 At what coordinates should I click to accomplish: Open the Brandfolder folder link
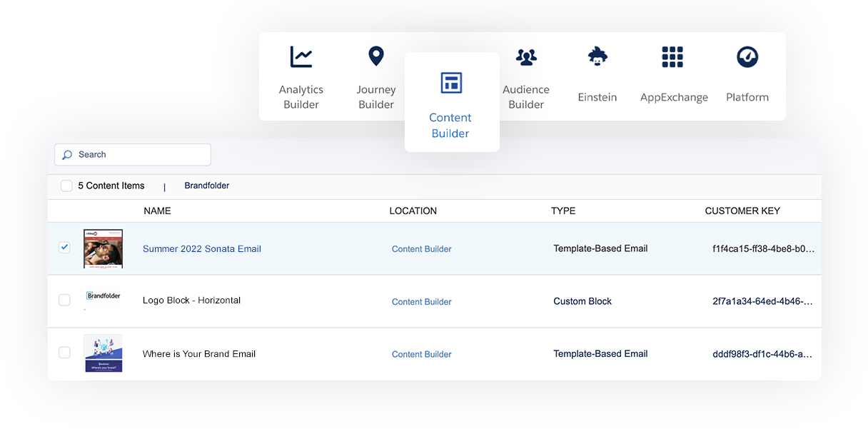tap(207, 186)
